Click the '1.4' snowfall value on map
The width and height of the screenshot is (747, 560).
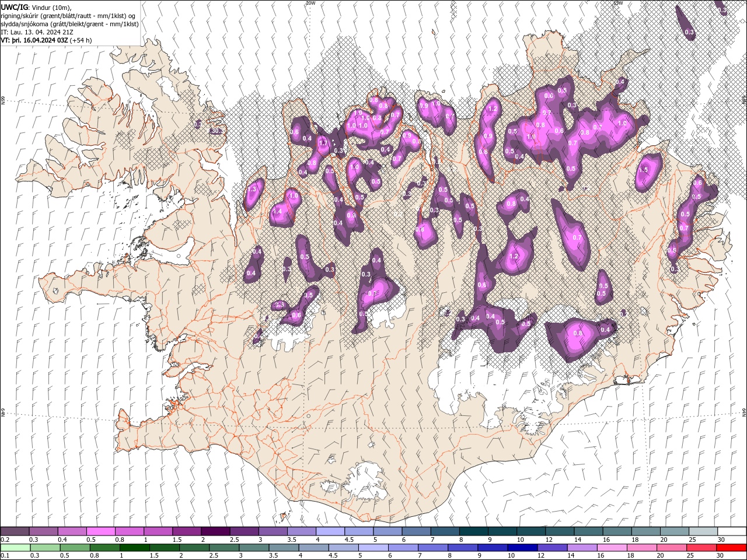tap(277, 211)
